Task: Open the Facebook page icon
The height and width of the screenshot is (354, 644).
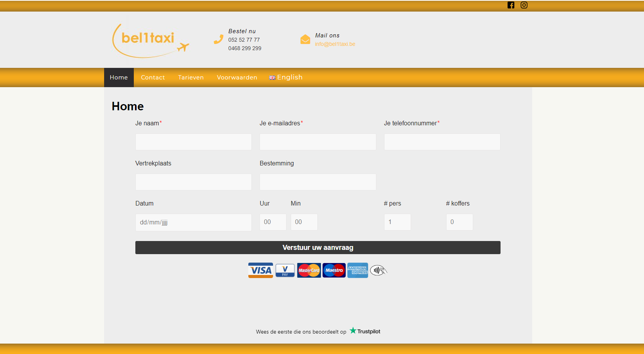Action: coord(511,5)
